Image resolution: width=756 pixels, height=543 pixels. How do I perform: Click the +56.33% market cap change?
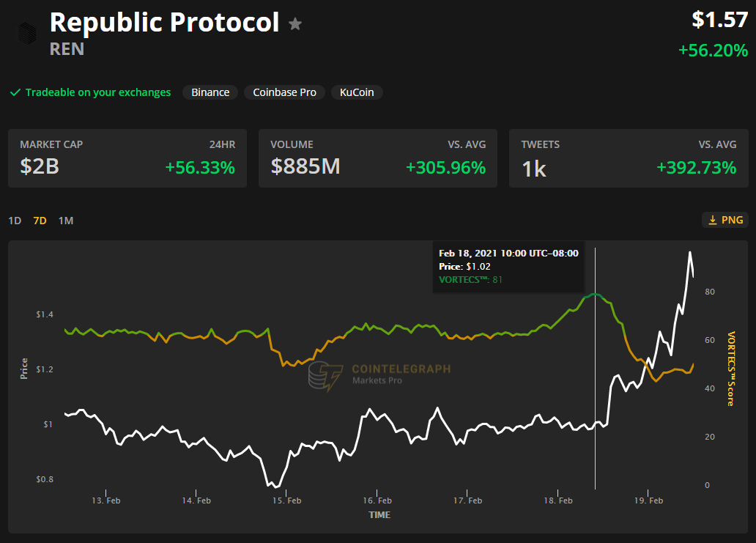(x=200, y=168)
